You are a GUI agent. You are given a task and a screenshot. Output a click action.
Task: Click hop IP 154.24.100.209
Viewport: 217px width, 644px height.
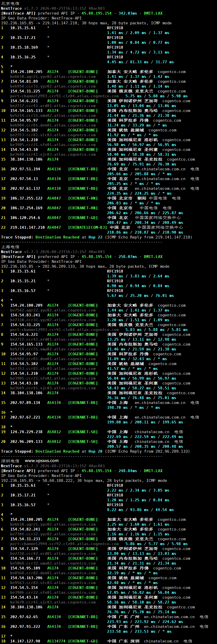(x=26, y=305)
